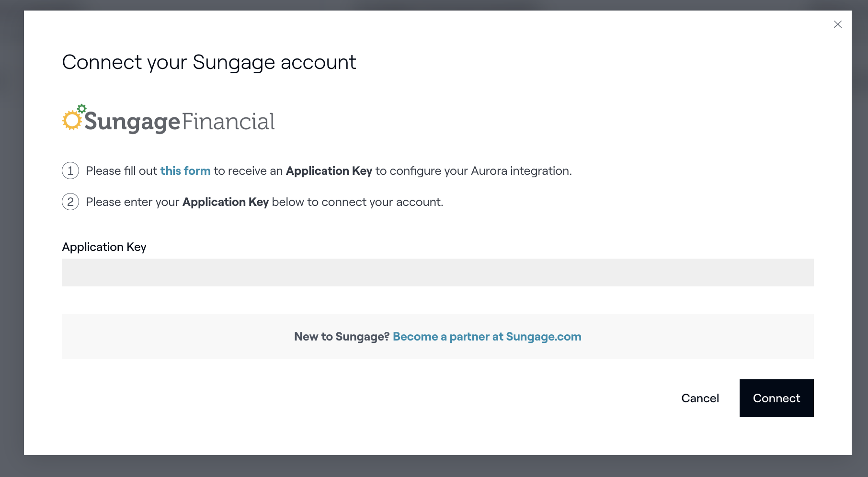The height and width of the screenshot is (477, 868).
Task: Click the yellow sun gear in the logo
Action: point(72,120)
